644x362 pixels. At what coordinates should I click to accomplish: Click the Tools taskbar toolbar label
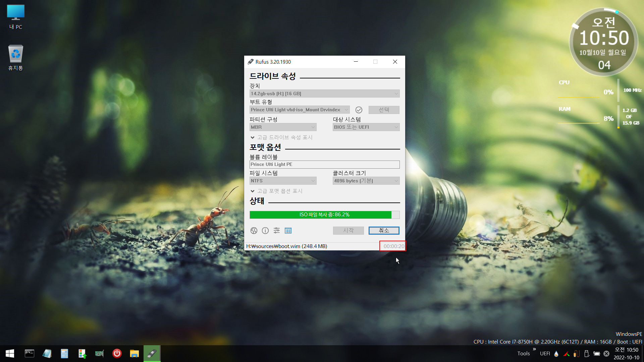[x=524, y=354]
